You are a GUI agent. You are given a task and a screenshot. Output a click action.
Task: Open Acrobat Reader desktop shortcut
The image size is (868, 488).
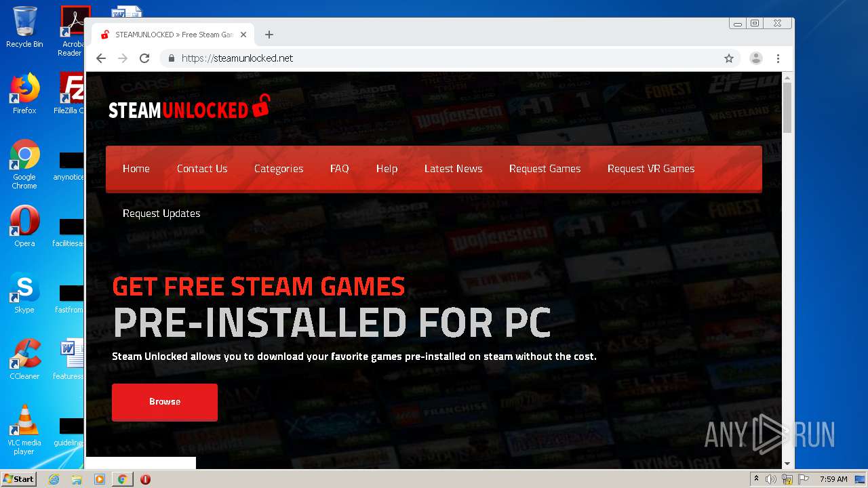point(72,31)
